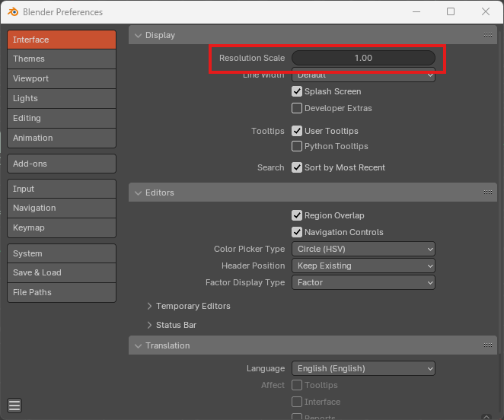
Task: Switch to Input preferences
Action: (62, 189)
